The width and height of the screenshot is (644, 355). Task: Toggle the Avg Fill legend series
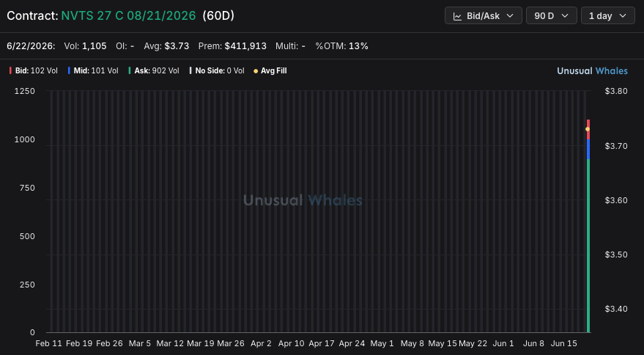(x=270, y=70)
